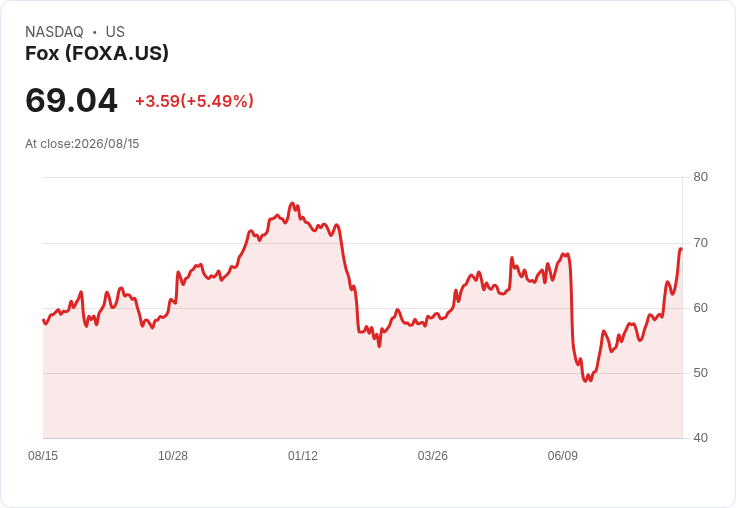
Task: Select the 08/15 date on x-axis
Action: point(43,455)
